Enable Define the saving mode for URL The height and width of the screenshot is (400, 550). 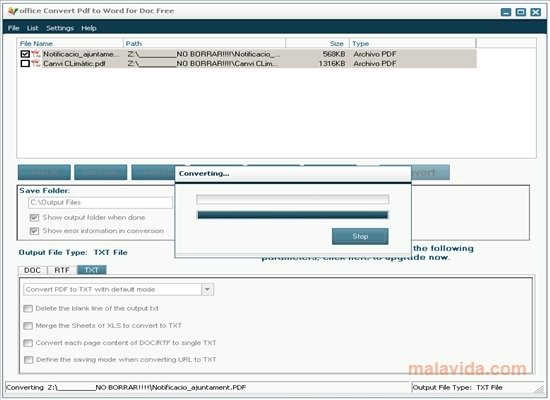(x=28, y=360)
